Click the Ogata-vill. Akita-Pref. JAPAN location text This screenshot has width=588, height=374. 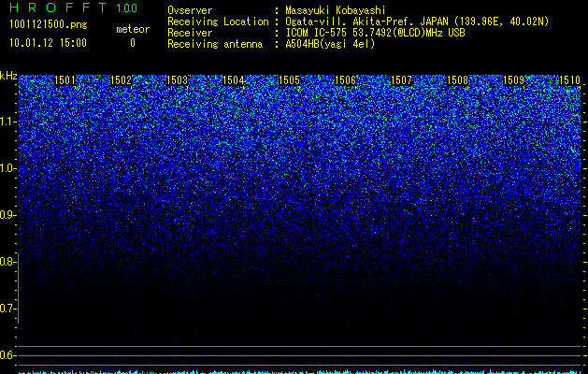tap(417, 22)
